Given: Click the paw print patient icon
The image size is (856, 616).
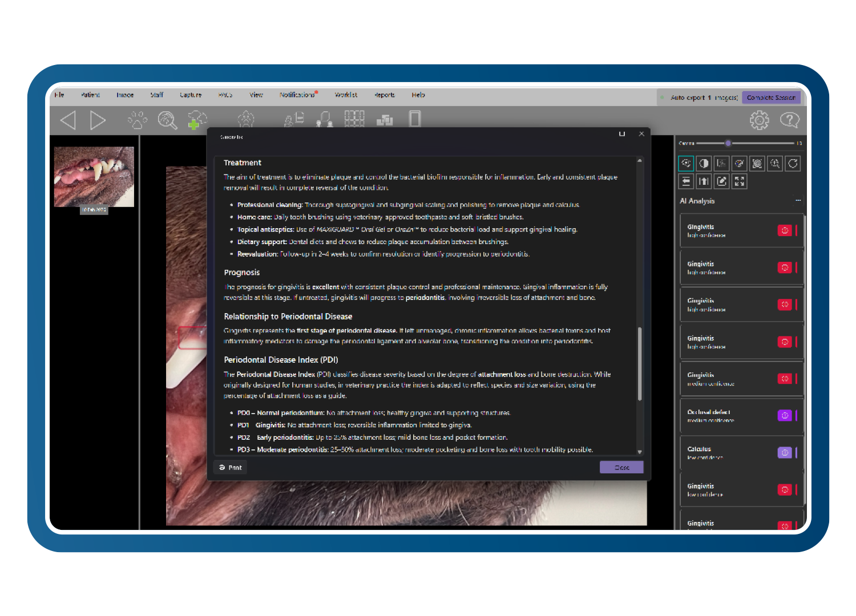Looking at the screenshot, I should 138,120.
